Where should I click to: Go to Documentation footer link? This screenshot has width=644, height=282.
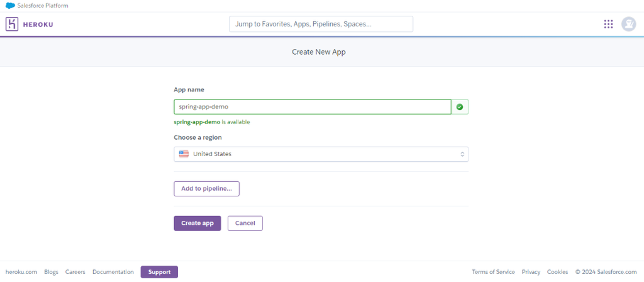113,272
